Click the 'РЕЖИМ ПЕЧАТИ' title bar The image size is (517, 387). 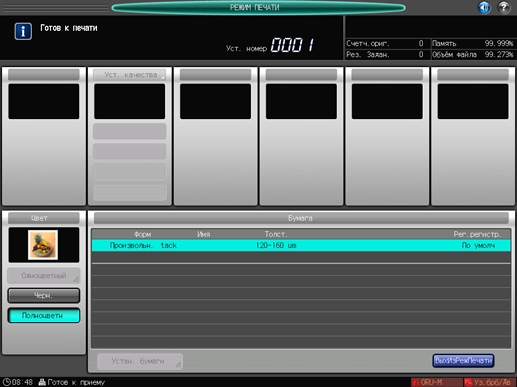(x=258, y=7)
